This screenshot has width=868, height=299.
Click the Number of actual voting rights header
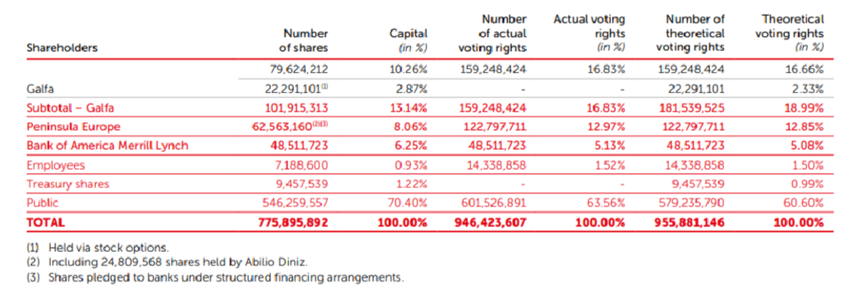tap(492, 33)
